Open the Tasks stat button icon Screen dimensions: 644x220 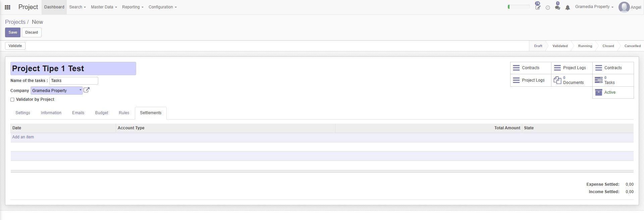(599, 80)
